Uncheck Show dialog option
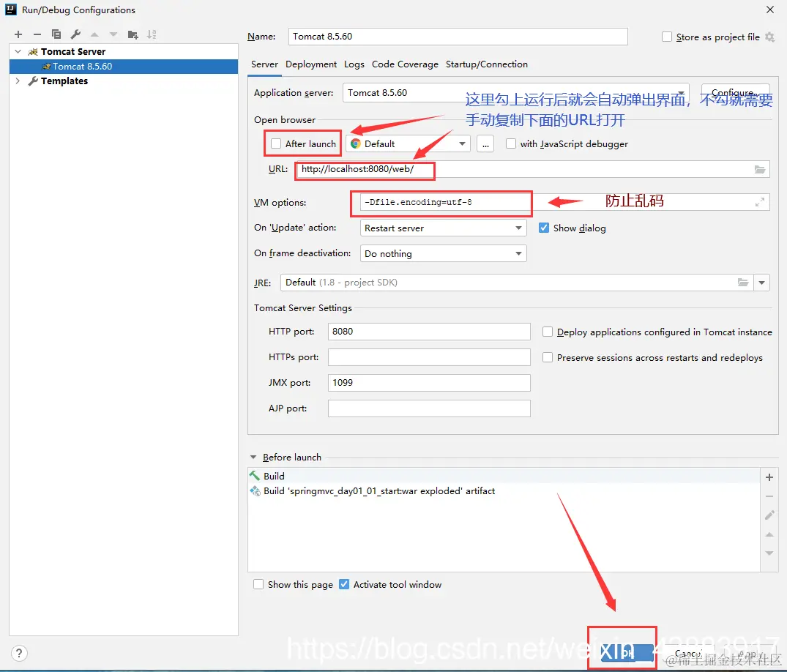Viewport: 787px width, 672px height. tap(543, 228)
